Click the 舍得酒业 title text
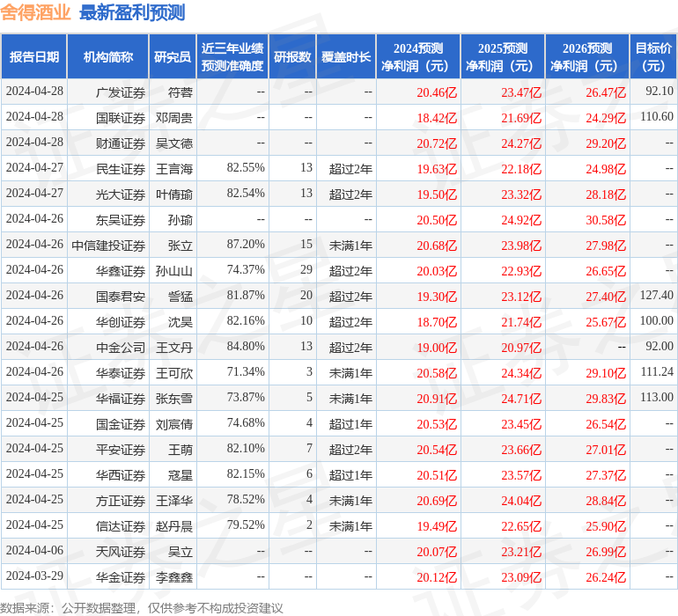The image size is (678, 616). click(x=35, y=12)
